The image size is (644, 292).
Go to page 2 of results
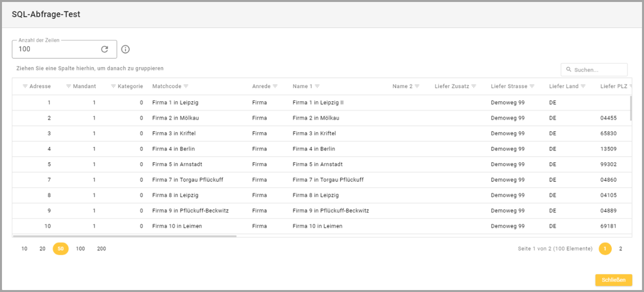620,249
